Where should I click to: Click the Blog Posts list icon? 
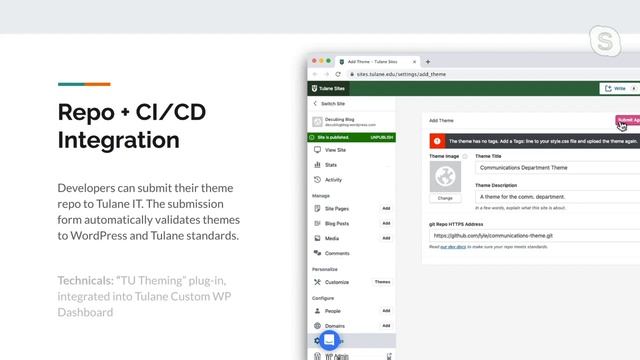pos(318,223)
